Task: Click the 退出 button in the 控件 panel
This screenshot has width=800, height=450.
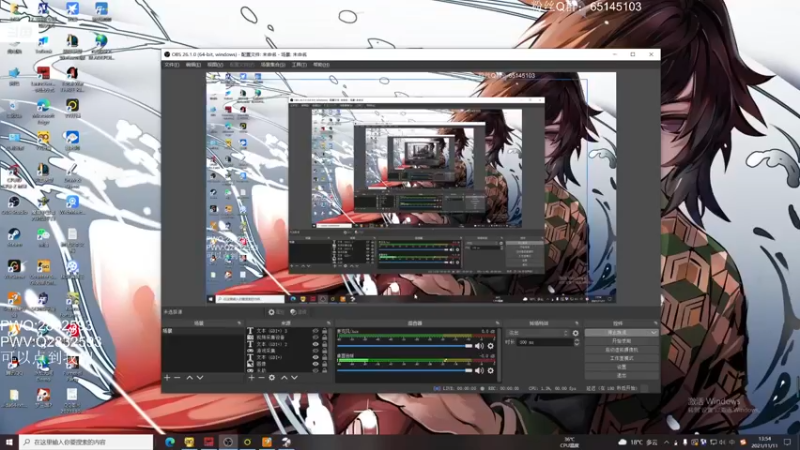Action: [x=621, y=376]
